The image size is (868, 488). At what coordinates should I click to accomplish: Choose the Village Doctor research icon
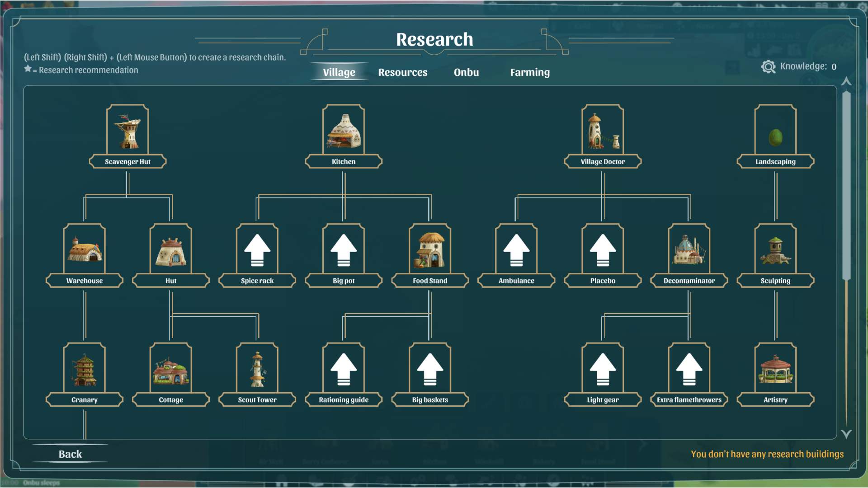click(603, 131)
